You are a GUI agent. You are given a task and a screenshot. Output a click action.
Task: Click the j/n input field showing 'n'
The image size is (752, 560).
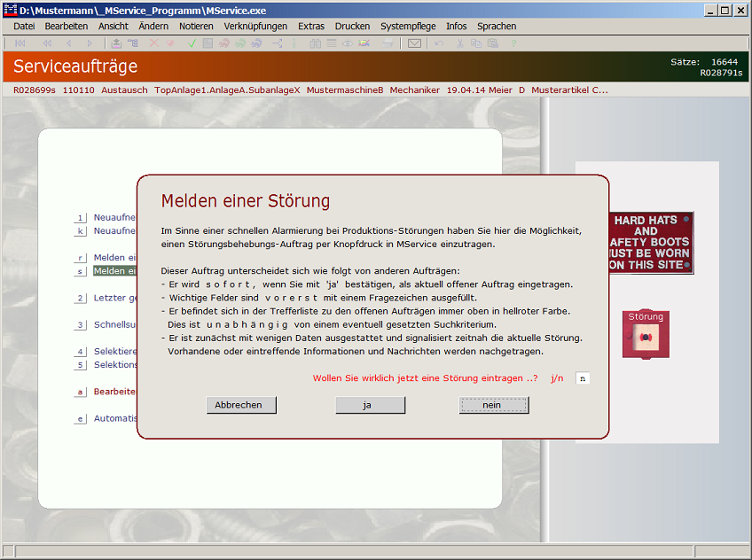583,377
